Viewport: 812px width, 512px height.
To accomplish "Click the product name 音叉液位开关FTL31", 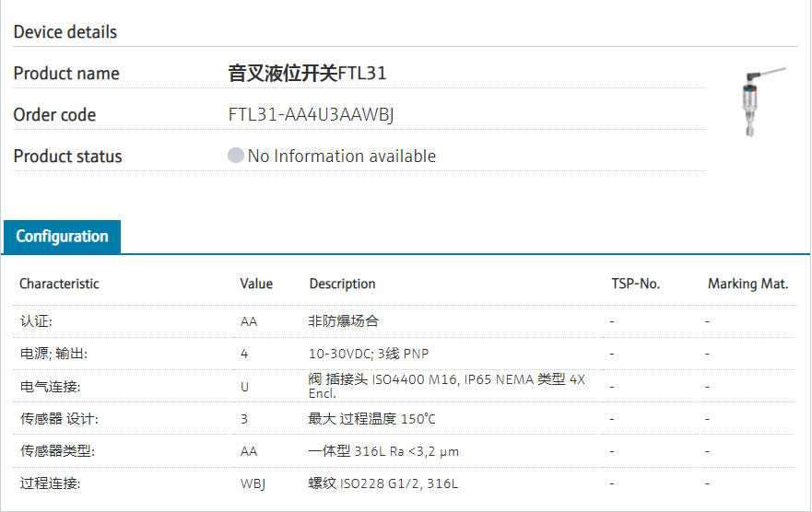I will point(307,74).
